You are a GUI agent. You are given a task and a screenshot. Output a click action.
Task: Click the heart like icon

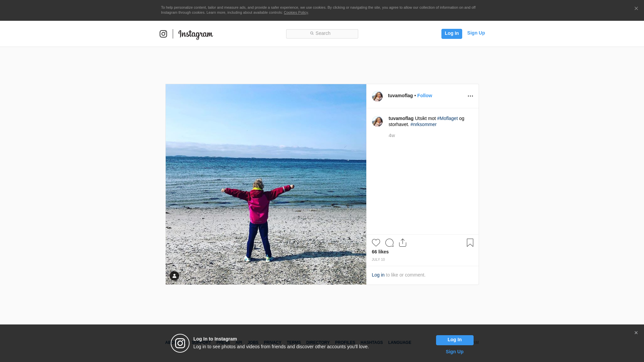pos(376,243)
